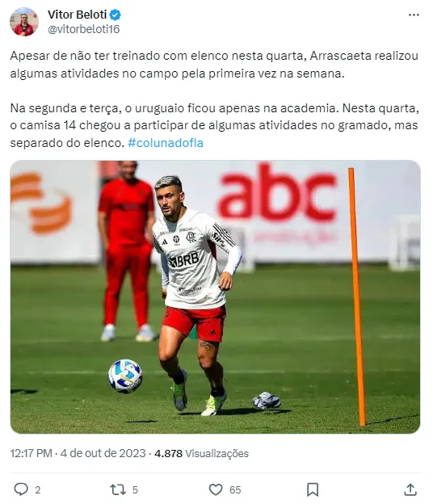Viewport: 433px width, 504px height.
Task: Bookmark this tweet
Action: 313,489
